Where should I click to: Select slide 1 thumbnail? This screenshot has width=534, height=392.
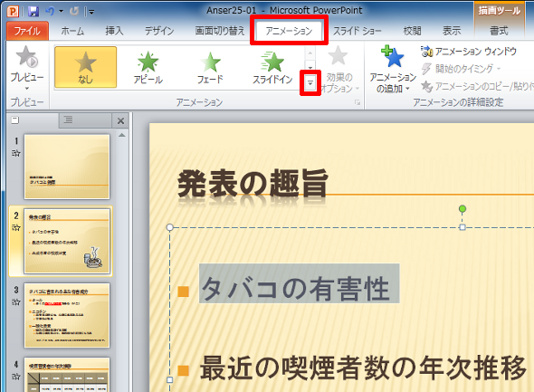[67, 167]
